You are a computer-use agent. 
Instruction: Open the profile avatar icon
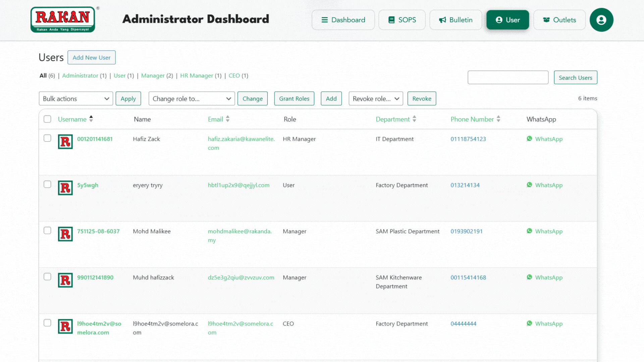pyautogui.click(x=601, y=20)
